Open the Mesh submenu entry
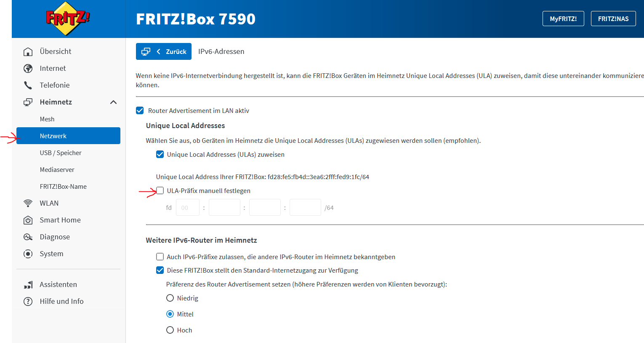 click(47, 119)
